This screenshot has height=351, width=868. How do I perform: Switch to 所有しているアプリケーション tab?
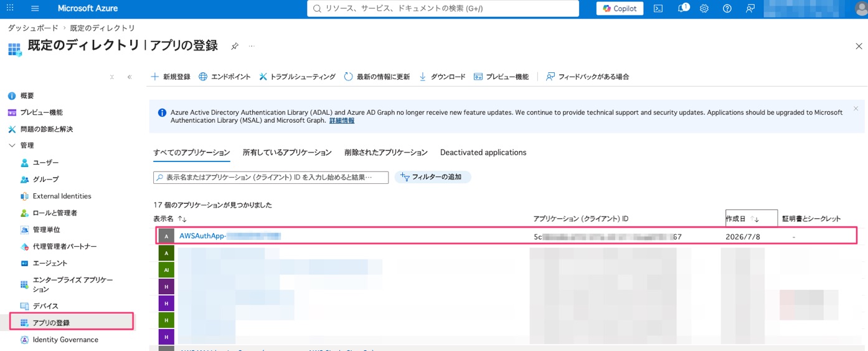287,153
